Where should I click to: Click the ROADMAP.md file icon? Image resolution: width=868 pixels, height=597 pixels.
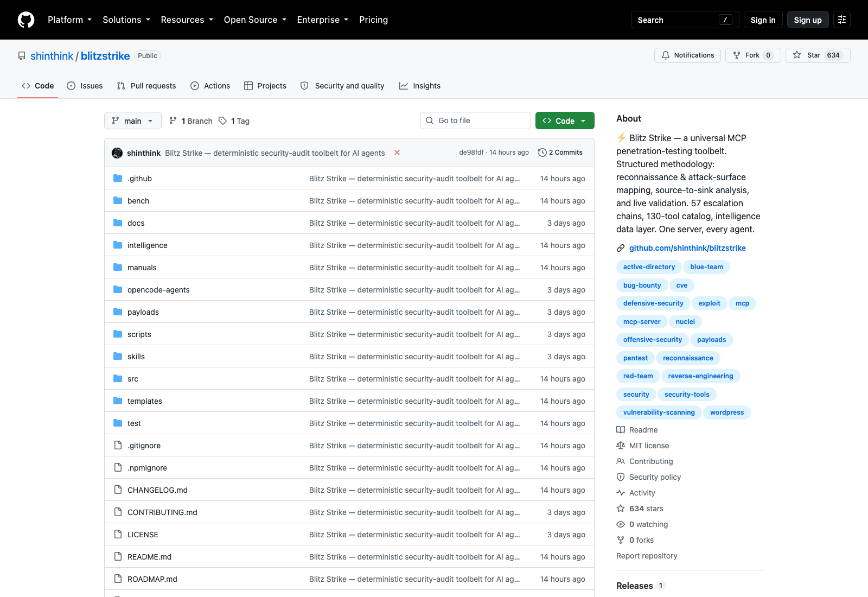[x=118, y=579]
